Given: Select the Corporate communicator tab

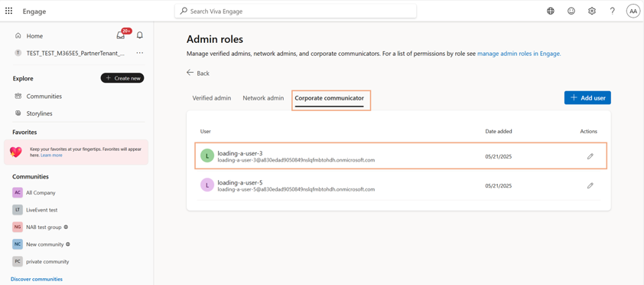Looking at the screenshot, I should click(x=330, y=99).
